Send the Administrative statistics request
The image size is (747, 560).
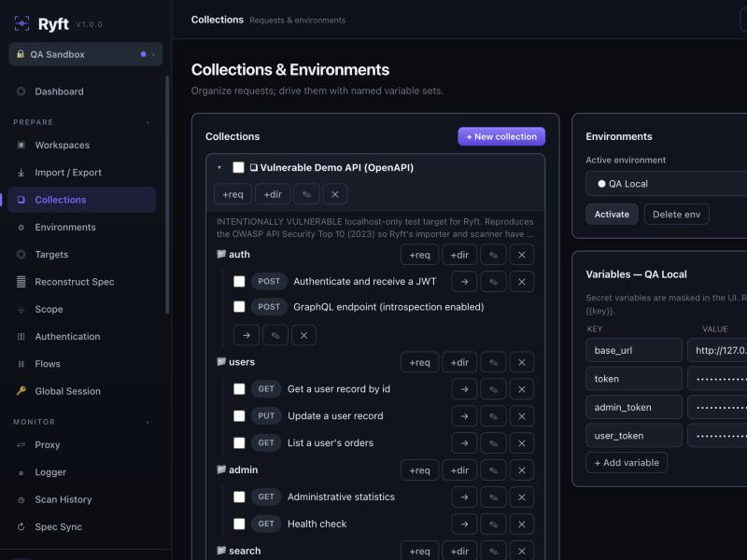coord(464,497)
